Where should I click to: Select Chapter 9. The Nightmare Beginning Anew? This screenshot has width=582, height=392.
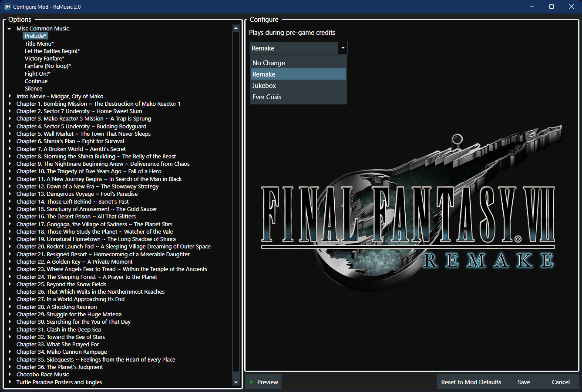[103, 164]
